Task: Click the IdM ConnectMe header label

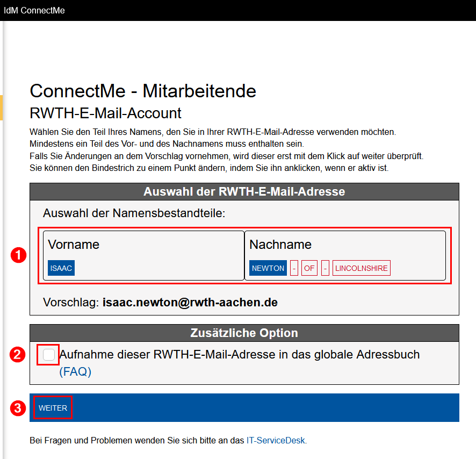Action: tap(34, 10)
